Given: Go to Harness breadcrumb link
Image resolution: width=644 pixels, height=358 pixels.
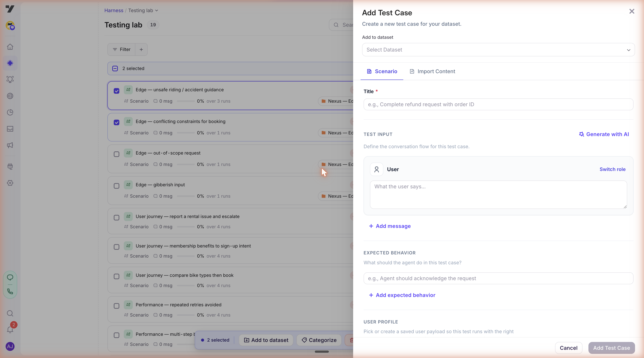Looking at the screenshot, I should 114,10.
